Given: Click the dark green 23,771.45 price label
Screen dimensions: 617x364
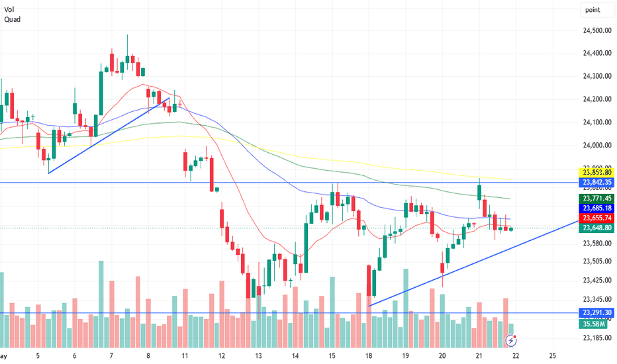Looking at the screenshot, I should coord(596,199).
